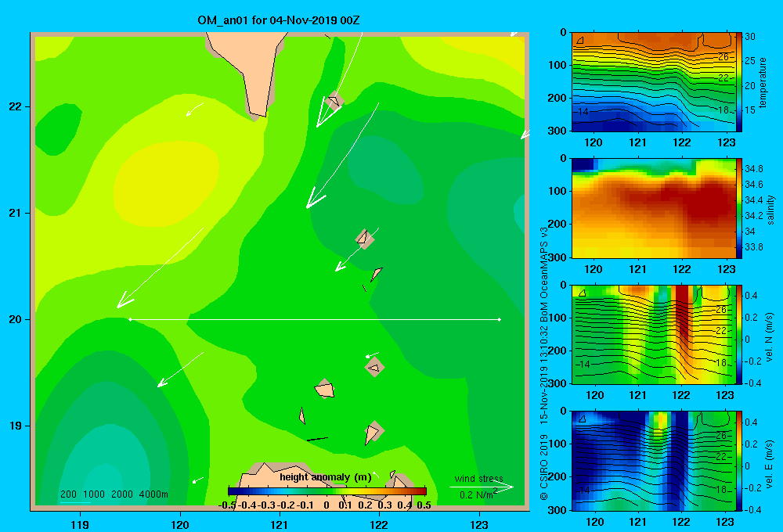Click the '-14' contour label in temperature panel
This screenshot has height=532, width=783.
tap(581, 112)
